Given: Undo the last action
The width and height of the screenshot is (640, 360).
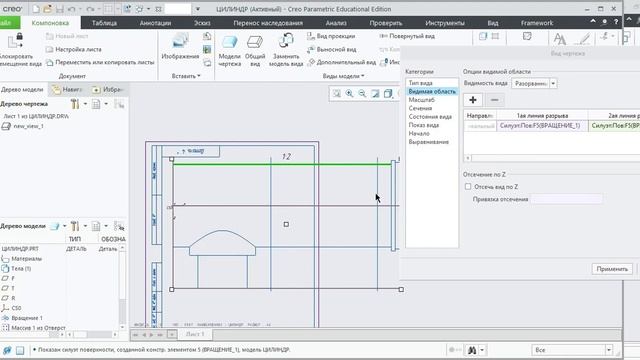Looking at the screenshot, I should click(x=72, y=9).
